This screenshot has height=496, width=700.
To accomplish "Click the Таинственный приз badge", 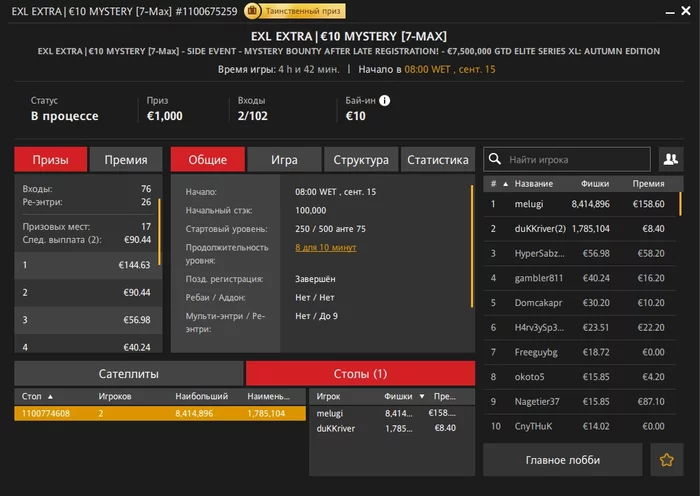I will point(295,11).
